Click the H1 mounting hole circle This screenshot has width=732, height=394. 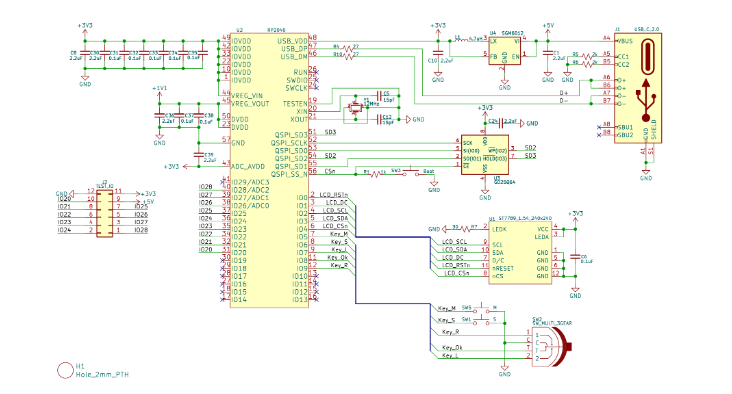[65, 371]
